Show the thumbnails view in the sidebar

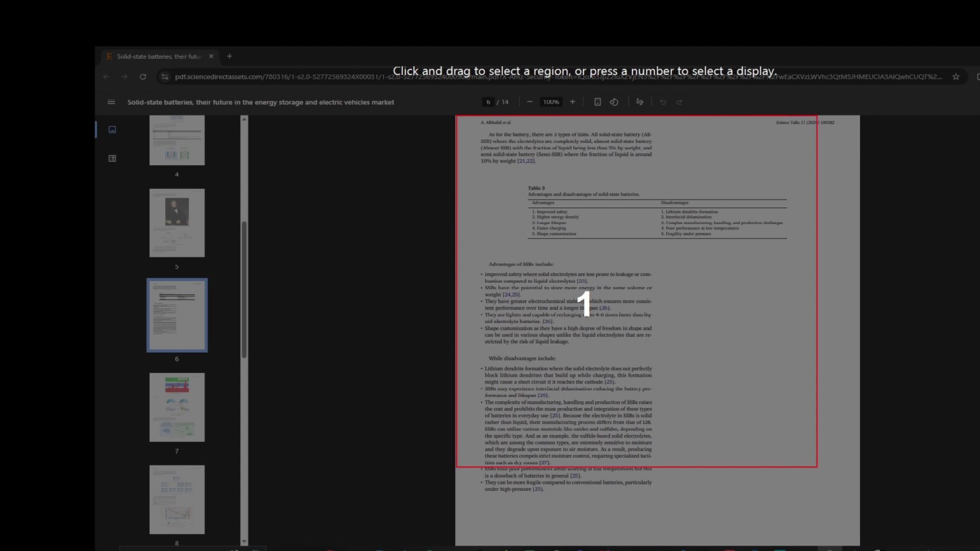coord(112,130)
